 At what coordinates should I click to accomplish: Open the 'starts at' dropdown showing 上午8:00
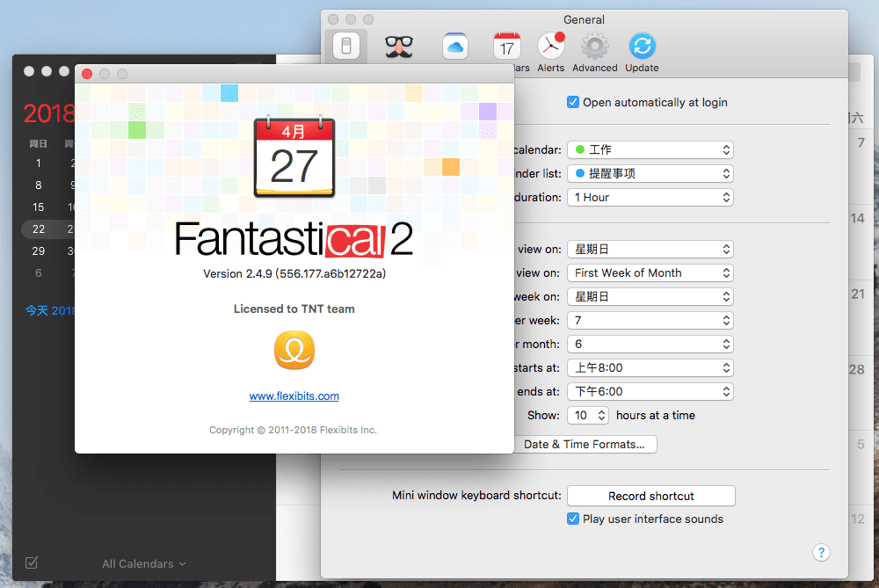pos(650,367)
